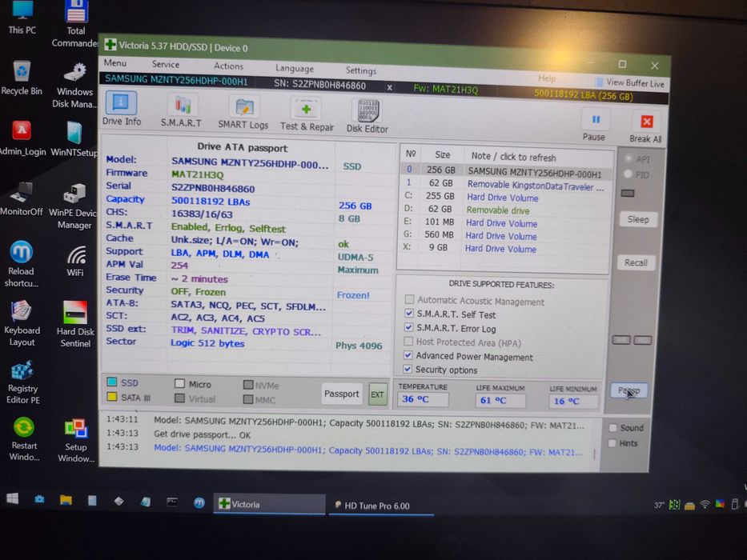Screen dimensions: 747x560
Task: Click Reload shortcuts desktop icon
Action: 22,263
